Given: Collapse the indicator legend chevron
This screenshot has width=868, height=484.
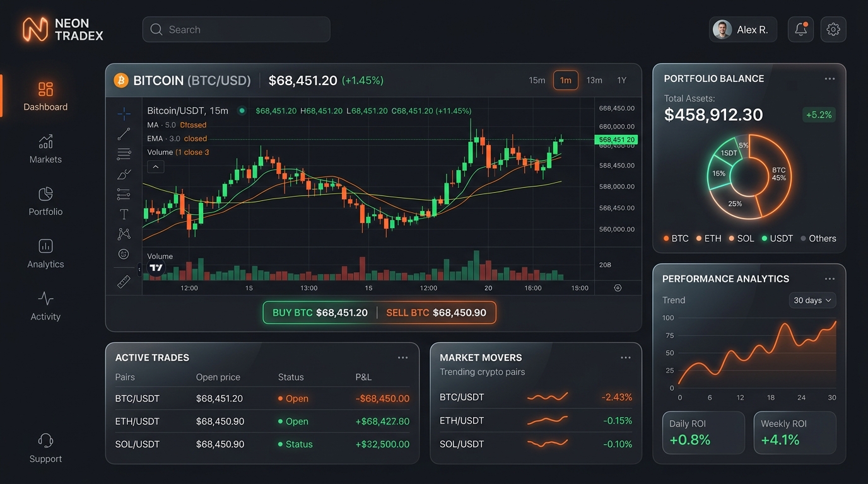Looking at the screenshot, I should (x=156, y=167).
